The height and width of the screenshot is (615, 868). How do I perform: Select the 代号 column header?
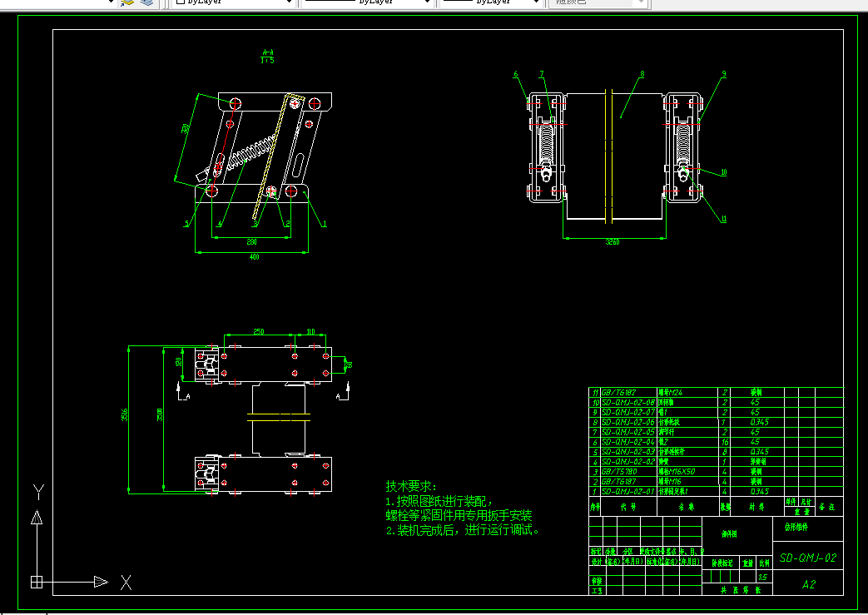(x=628, y=507)
